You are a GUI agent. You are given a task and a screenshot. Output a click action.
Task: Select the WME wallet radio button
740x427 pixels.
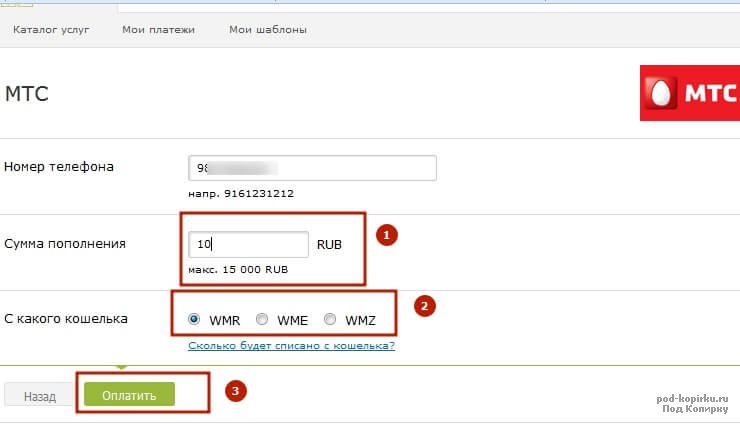(262, 319)
